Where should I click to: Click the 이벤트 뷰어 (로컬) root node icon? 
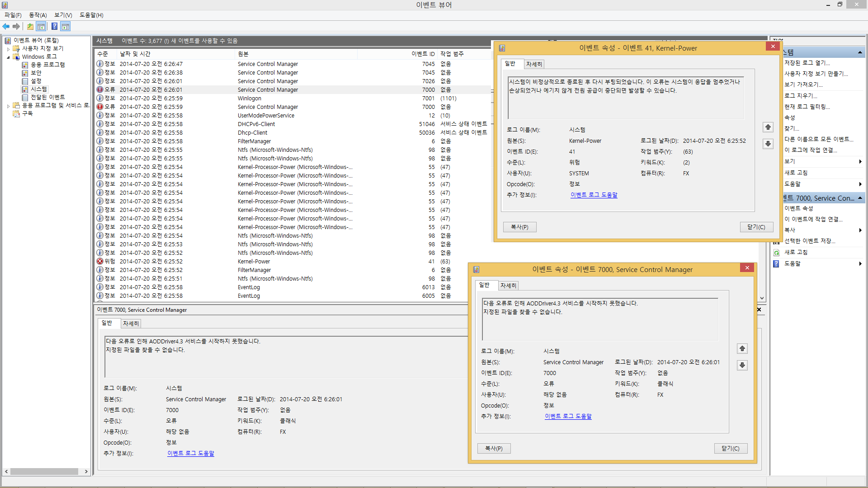click(x=8, y=41)
